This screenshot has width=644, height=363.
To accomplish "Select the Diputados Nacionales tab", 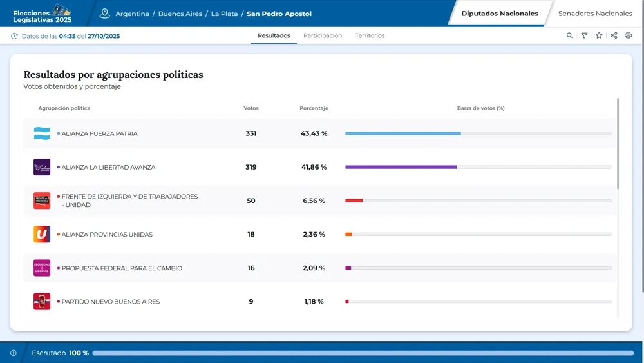I will click(x=500, y=14).
